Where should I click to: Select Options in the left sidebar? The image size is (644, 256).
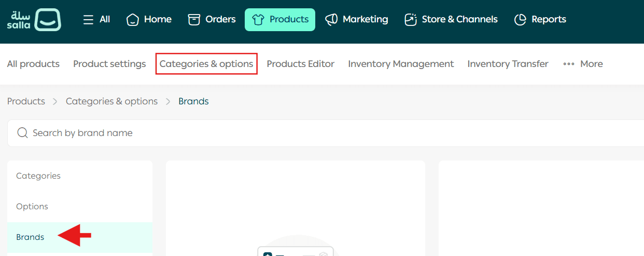click(x=32, y=207)
